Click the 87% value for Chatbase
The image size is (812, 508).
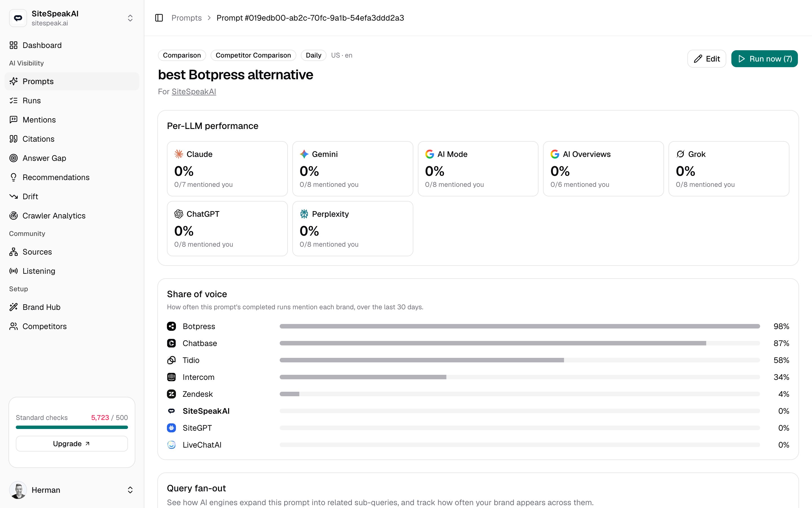tap(781, 343)
